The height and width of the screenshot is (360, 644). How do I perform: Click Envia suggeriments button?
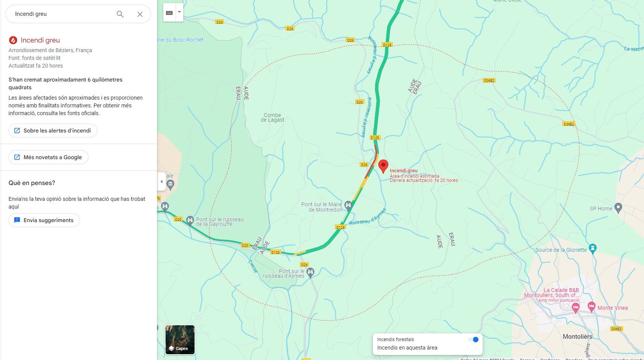coord(44,220)
